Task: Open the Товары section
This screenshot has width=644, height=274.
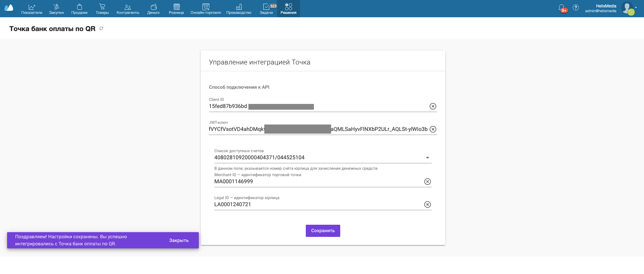Action: click(102, 9)
